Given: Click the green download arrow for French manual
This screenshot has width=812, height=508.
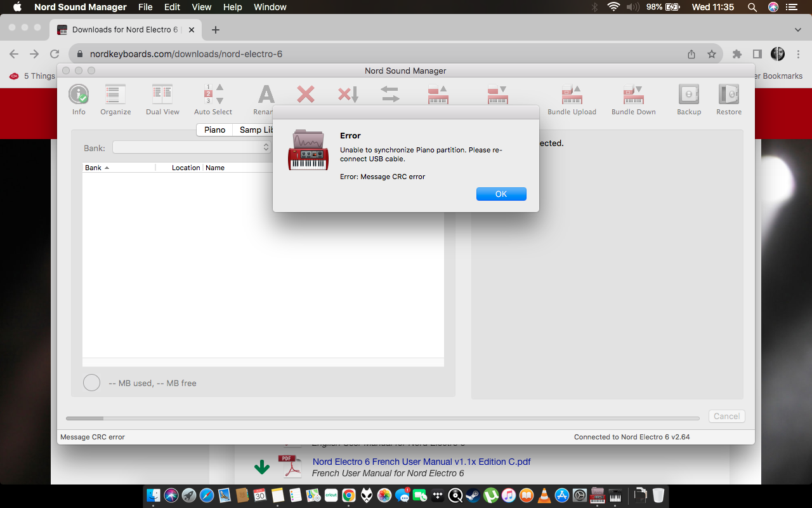Looking at the screenshot, I should tap(262, 467).
